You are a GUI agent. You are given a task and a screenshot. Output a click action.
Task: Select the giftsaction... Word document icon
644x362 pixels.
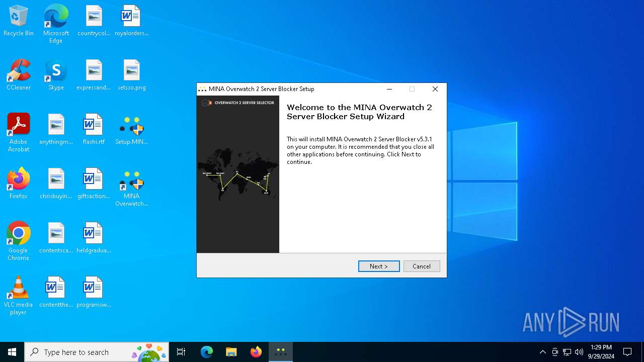coord(94,184)
